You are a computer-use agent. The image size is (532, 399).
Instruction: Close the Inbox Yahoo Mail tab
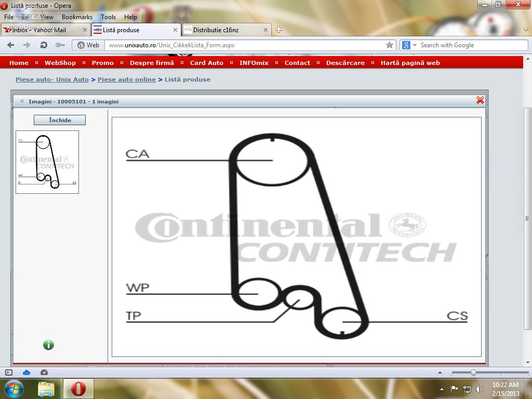(85, 30)
